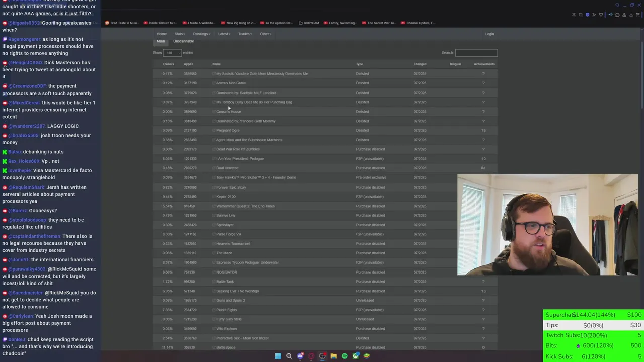Click the AppID cell 1201330

pos(190,159)
